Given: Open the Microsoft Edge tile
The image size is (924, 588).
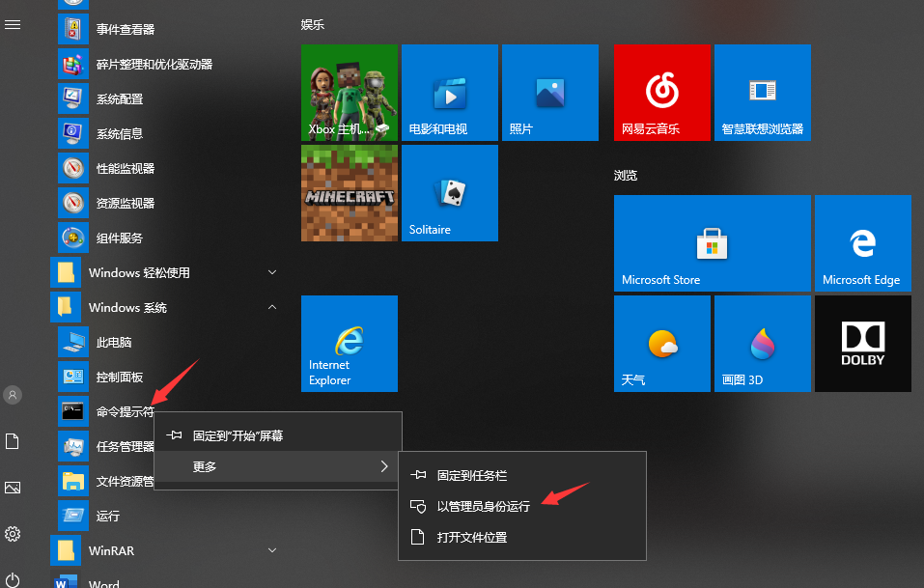Looking at the screenshot, I should coord(863,243).
